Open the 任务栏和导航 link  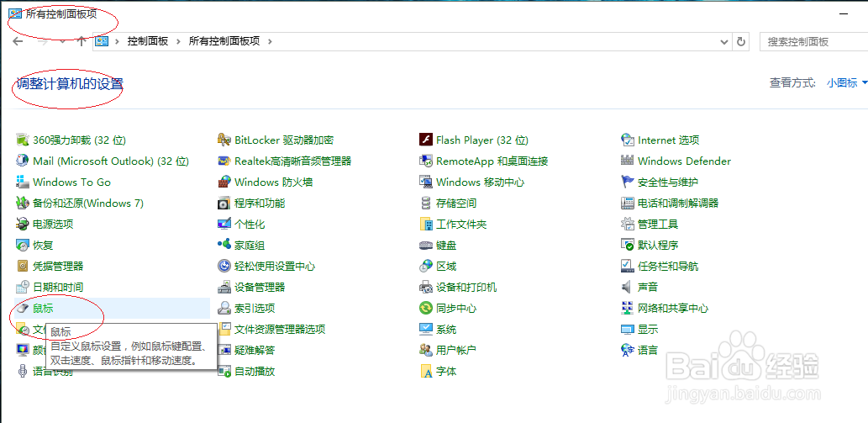coord(668,267)
